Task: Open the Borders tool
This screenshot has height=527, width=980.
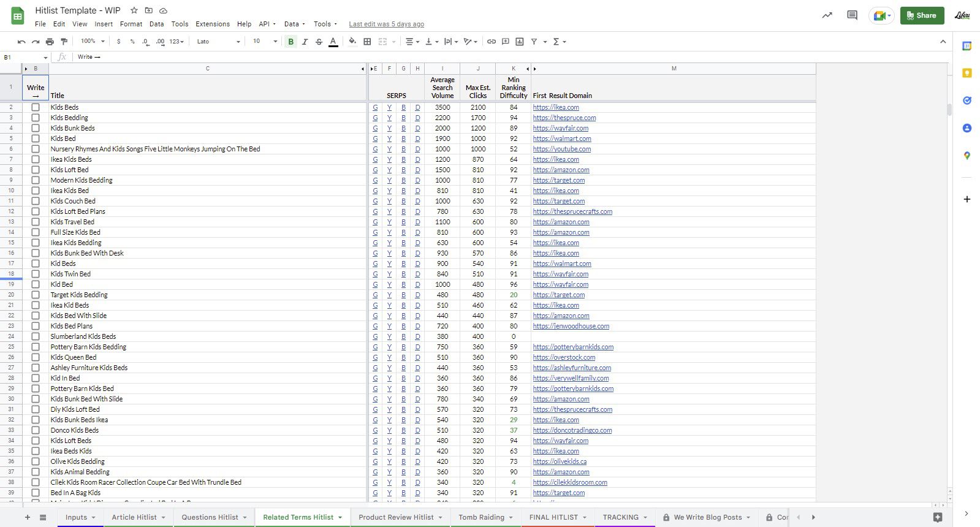Action: pos(367,42)
